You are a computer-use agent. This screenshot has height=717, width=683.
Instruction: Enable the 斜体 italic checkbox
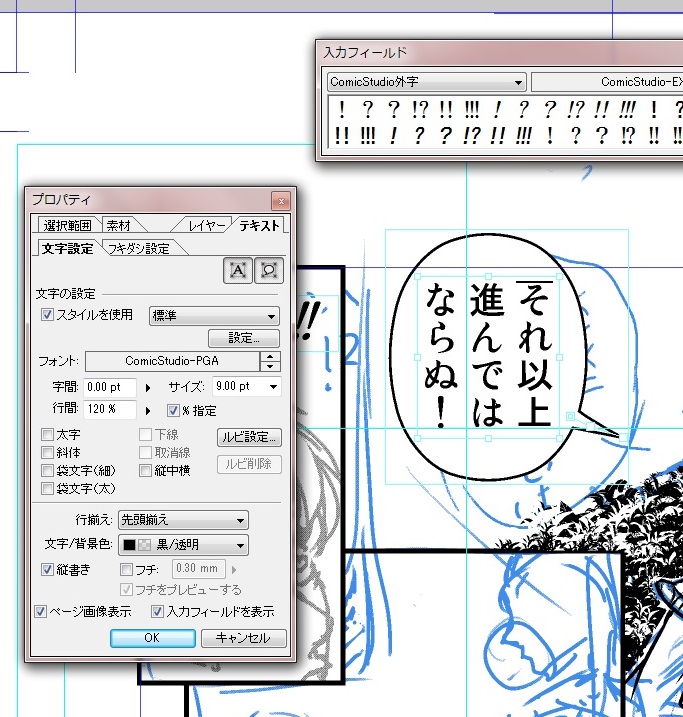pos(47,452)
